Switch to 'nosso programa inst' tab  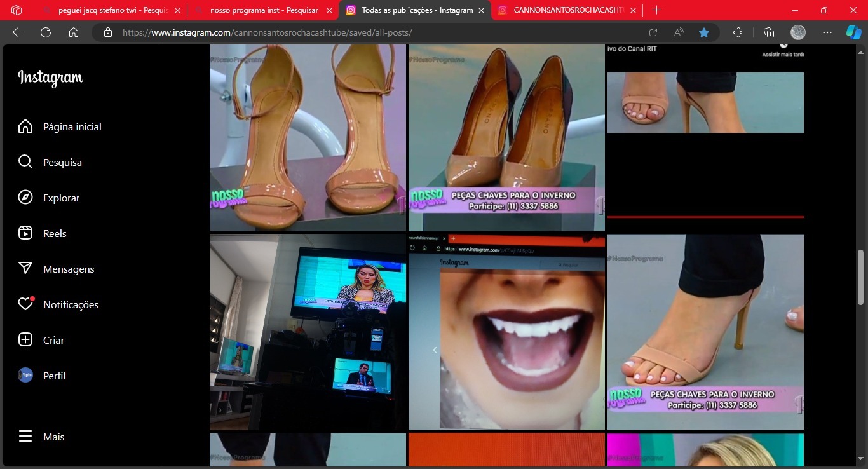pyautogui.click(x=264, y=10)
